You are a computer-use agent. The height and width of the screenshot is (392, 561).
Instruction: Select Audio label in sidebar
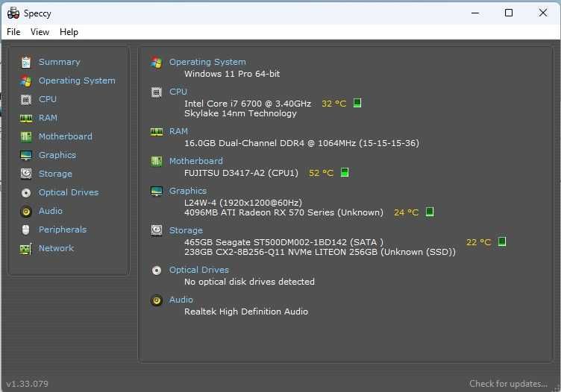tap(51, 211)
